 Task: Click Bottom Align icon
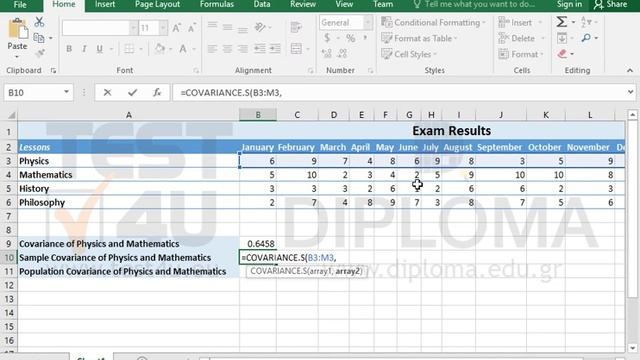pos(242,30)
